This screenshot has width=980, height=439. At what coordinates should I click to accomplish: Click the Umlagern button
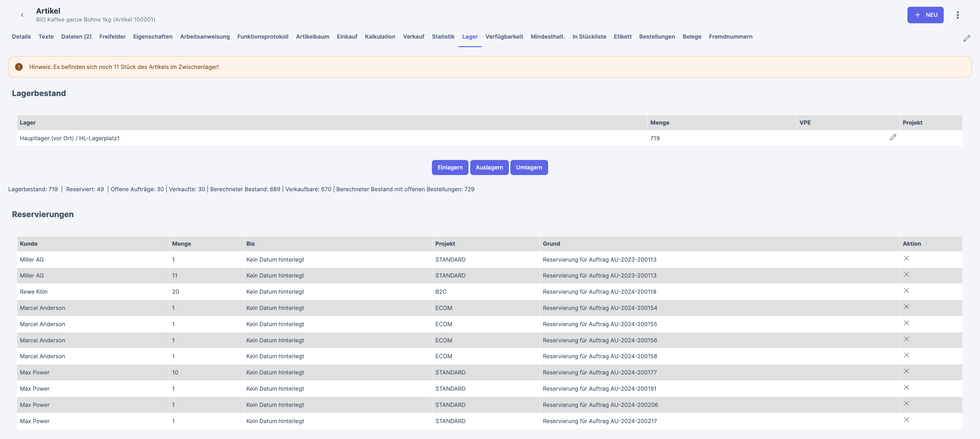[528, 168]
